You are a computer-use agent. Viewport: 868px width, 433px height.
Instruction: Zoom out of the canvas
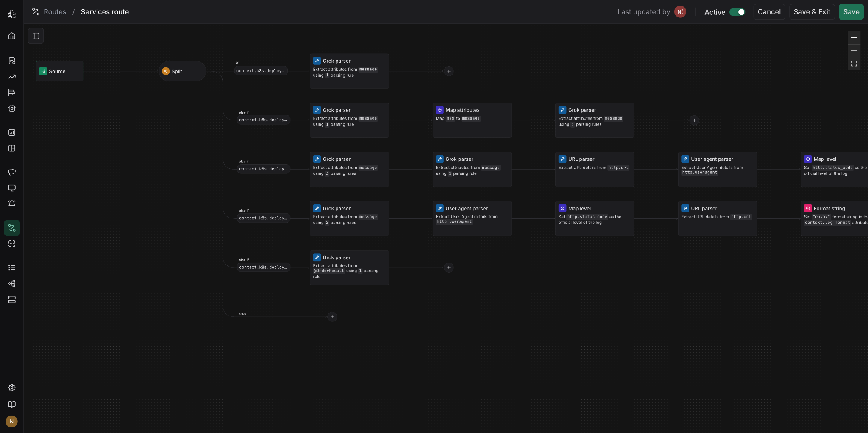tap(854, 50)
